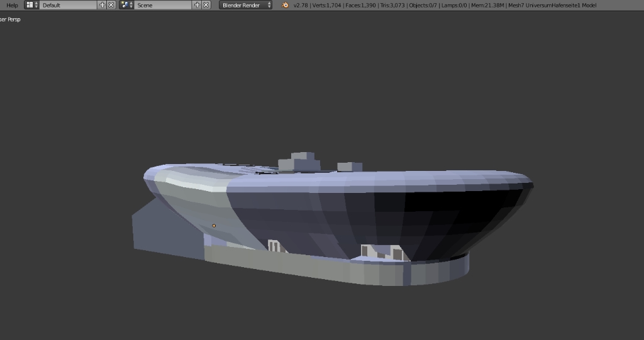The width and height of the screenshot is (644, 340).
Task: Open the screen layout browser icon
Action: click(x=31, y=5)
